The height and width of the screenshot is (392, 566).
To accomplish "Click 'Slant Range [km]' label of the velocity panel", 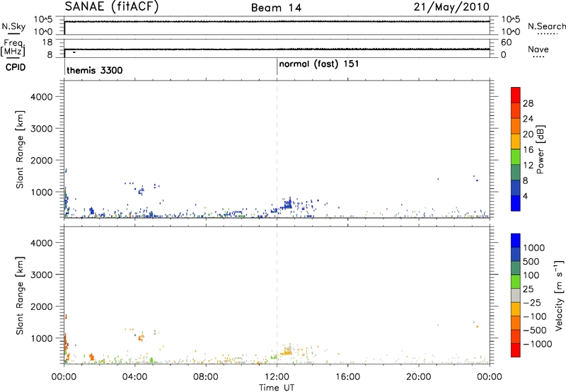I will tap(20, 296).
